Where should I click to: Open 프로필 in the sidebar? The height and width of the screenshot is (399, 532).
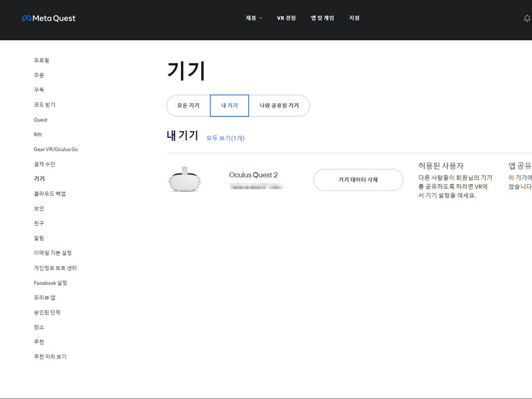[41, 60]
